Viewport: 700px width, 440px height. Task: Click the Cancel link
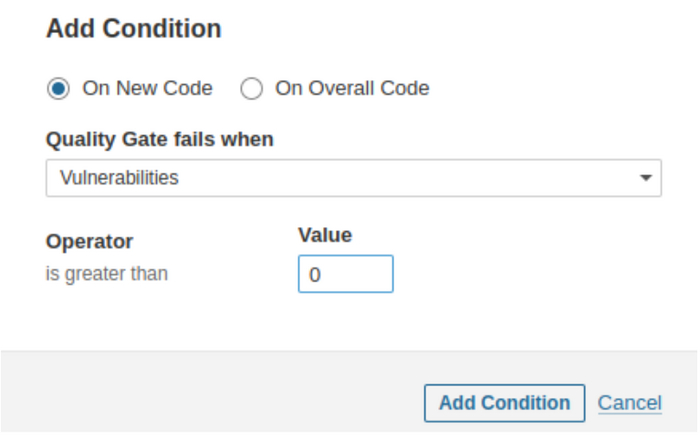(x=629, y=403)
